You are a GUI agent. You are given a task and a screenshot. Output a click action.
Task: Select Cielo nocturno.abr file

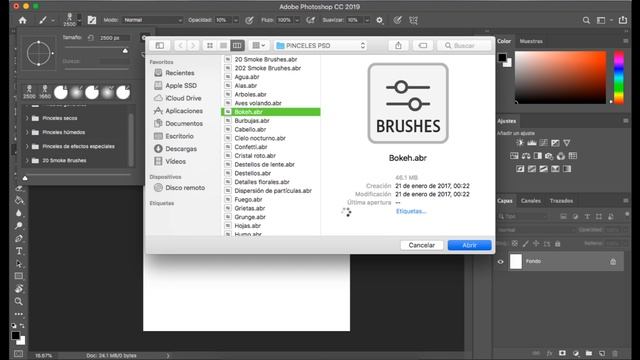(x=271, y=138)
